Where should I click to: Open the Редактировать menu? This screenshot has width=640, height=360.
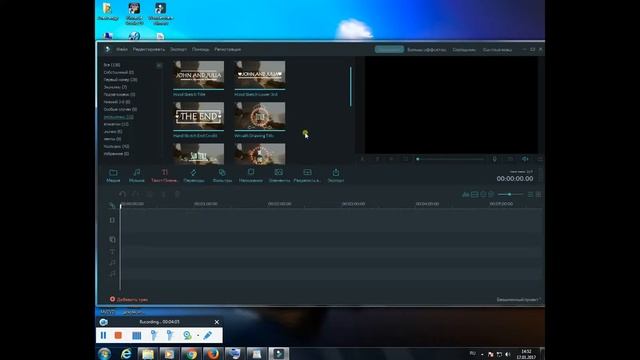(x=149, y=49)
